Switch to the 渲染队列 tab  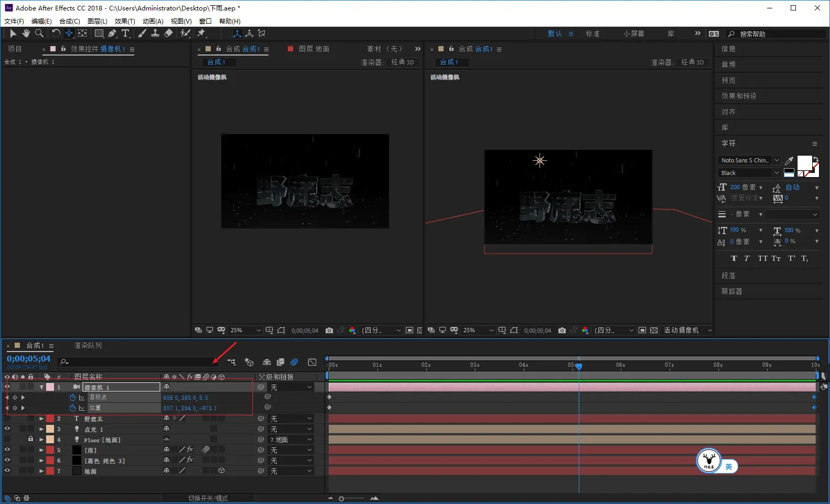tap(88, 346)
